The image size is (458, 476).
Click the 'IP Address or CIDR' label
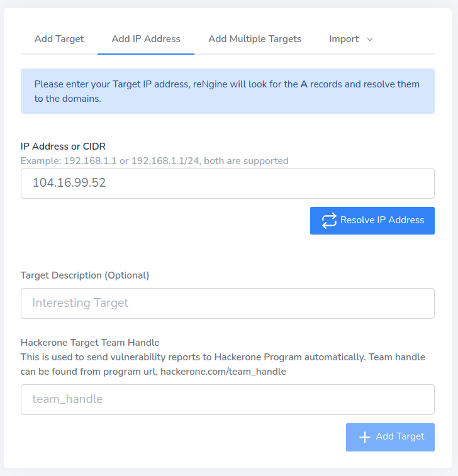pyautogui.click(x=63, y=146)
